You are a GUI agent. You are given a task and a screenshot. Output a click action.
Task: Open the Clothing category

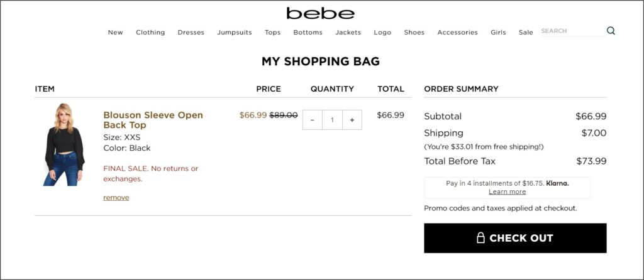(x=150, y=33)
